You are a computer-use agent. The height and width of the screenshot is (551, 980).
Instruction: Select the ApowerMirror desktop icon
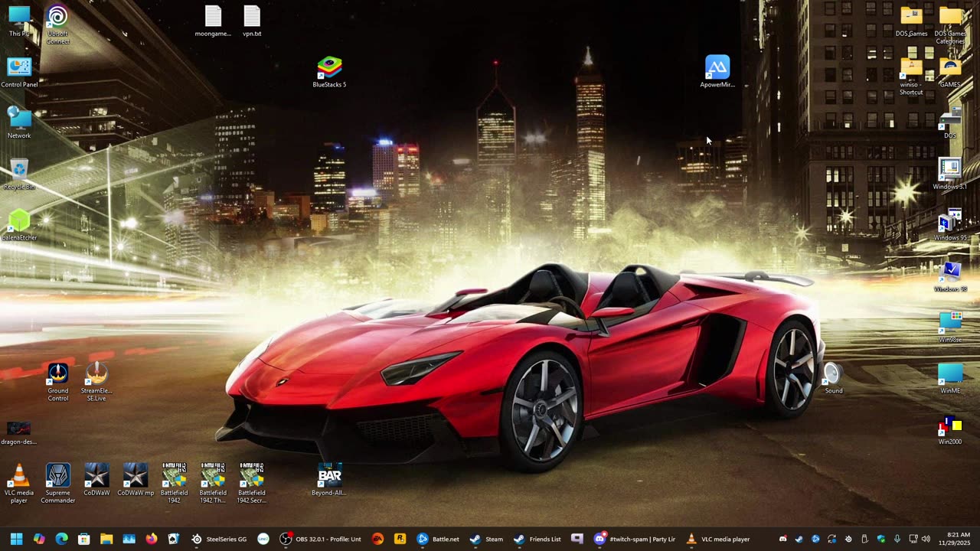click(x=717, y=73)
